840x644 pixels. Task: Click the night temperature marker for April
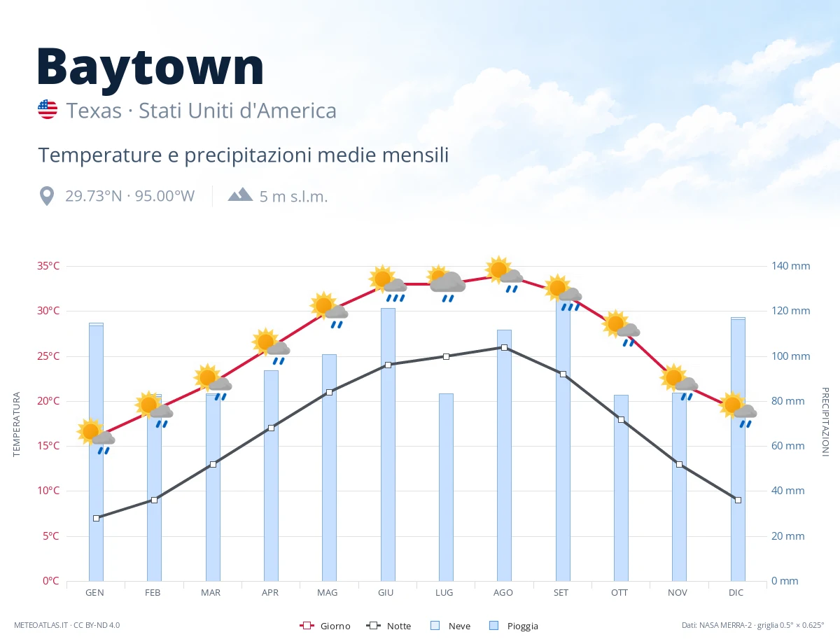[x=271, y=428]
